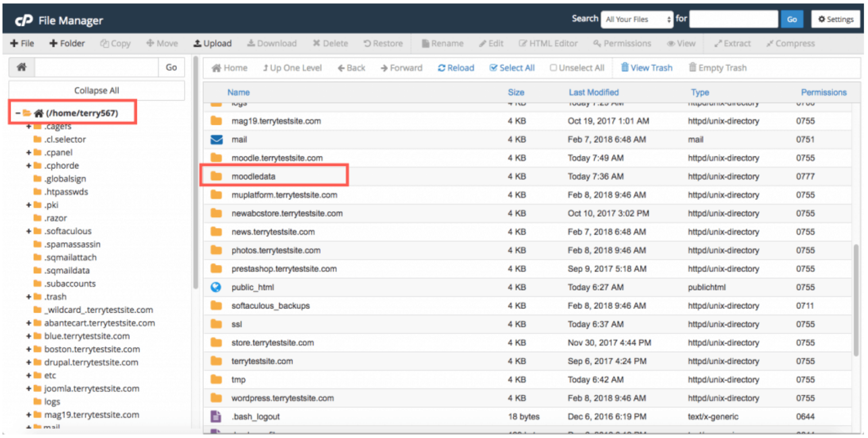Viewport: 868px width, 438px height.
Task: Focus the directory path input field
Action: [97, 67]
